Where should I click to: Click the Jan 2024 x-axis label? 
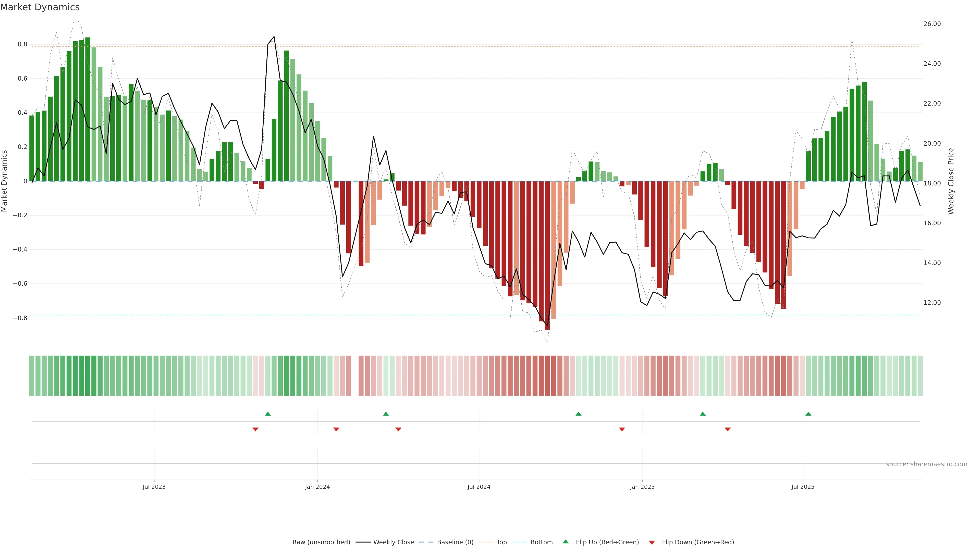(x=317, y=487)
